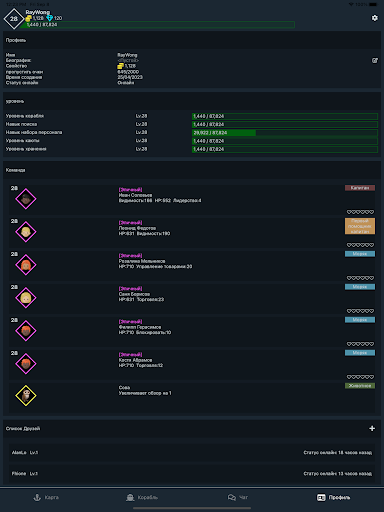The width and height of the screenshot is (384, 512).
Task: Tap the gold coins icon in header
Action: [x=29, y=18]
